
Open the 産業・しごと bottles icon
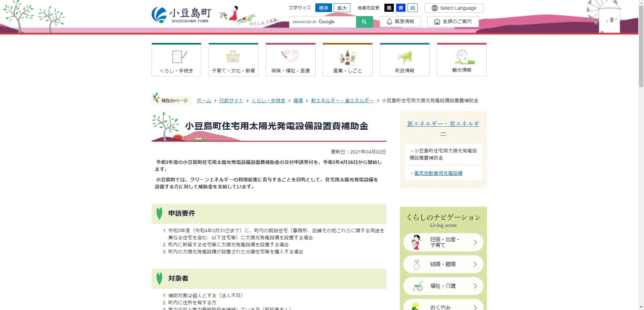tap(347, 57)
